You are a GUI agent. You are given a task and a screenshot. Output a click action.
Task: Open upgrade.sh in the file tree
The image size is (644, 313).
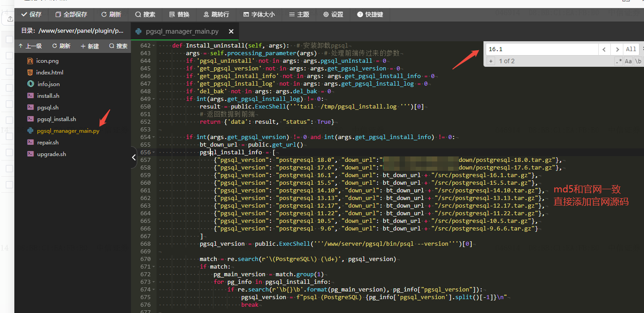tap(51, 154)
